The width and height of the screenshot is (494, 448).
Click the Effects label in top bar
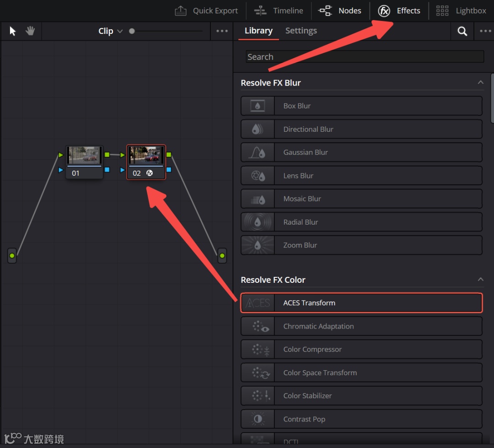(408, 11)
